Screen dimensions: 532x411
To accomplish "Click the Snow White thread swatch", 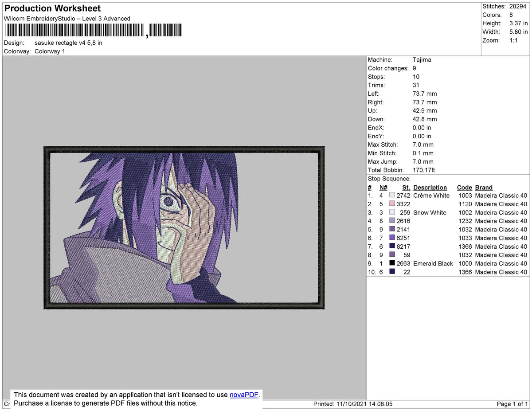I will pyautogui.click(x=393, y=212).
